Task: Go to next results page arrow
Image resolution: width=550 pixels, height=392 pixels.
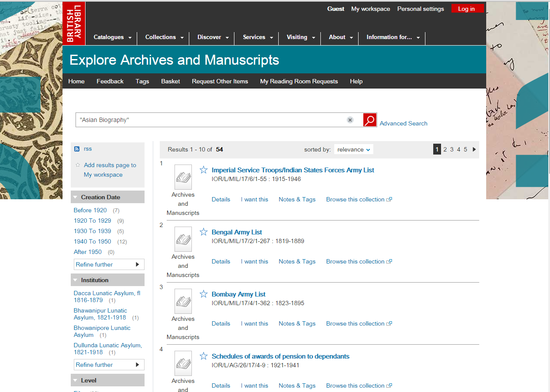Action: (474, 149)
